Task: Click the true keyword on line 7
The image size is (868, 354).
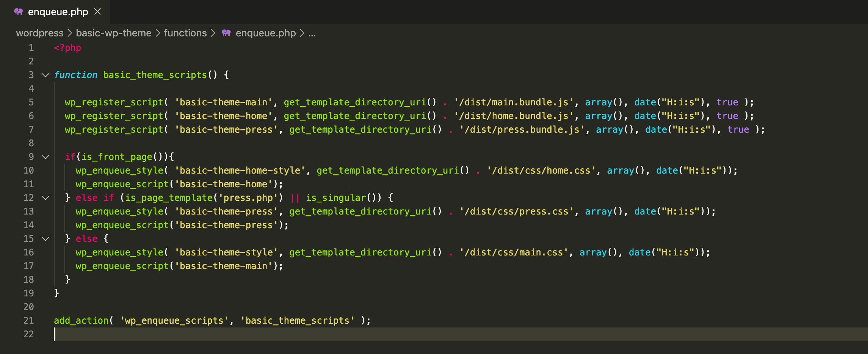Action: [x=738, y=130]
